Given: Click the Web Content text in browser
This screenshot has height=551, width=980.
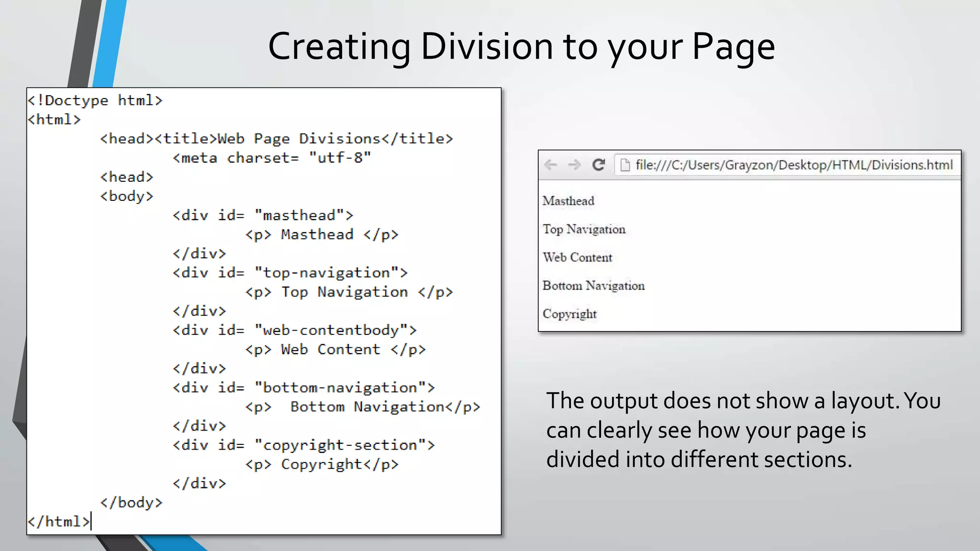Looking at the screenshot, I should pyautogui.click(x=577, y=257).
